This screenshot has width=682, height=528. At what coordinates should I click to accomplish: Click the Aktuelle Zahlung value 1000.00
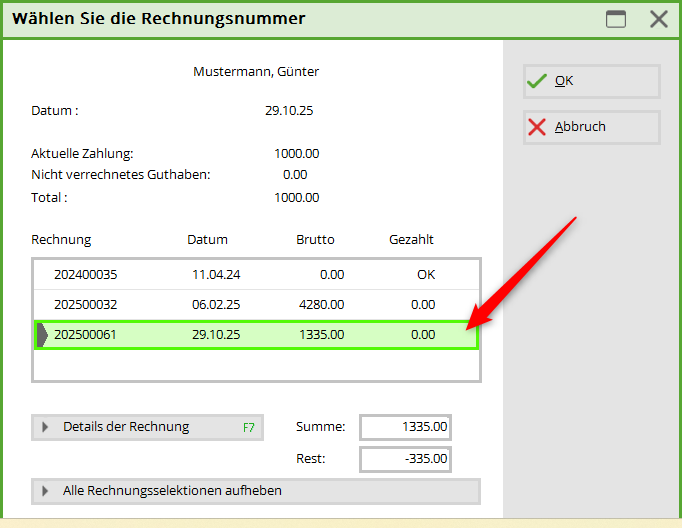(297, 154)
